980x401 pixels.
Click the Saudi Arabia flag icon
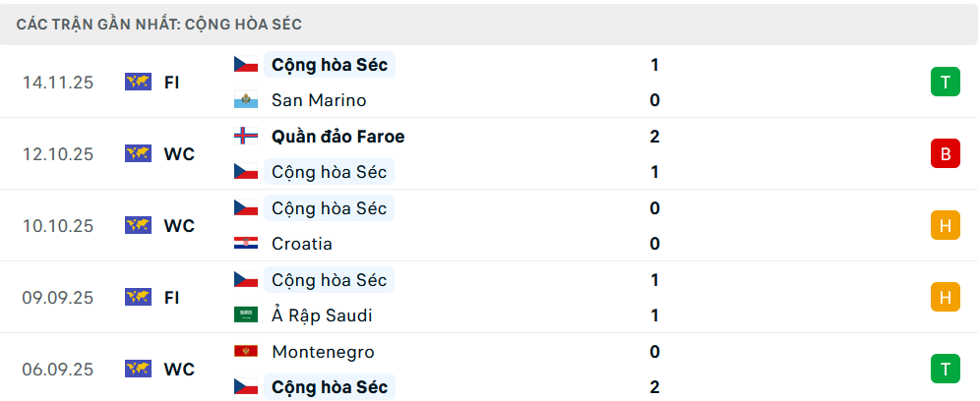[x=245, y=315]
